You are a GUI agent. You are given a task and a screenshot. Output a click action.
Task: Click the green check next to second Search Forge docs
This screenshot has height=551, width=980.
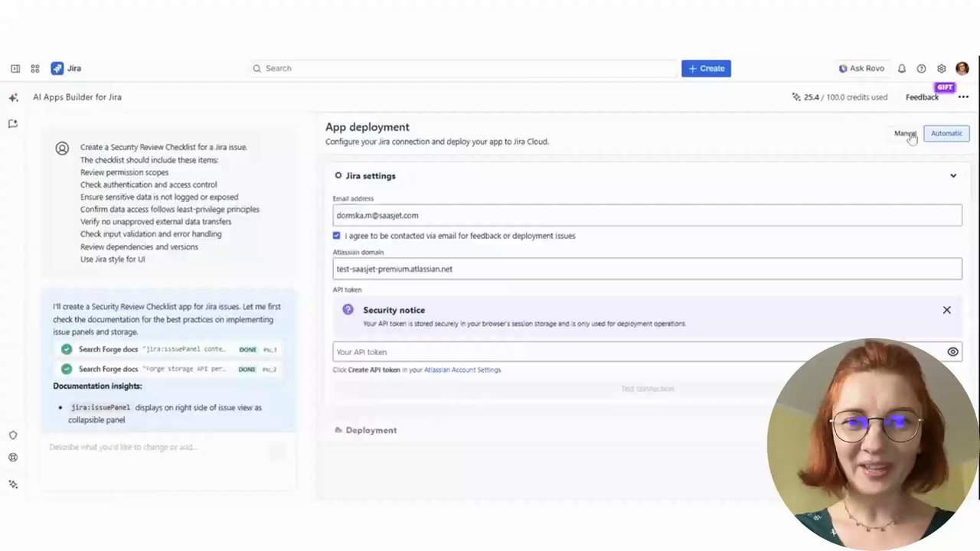(67, 369)
